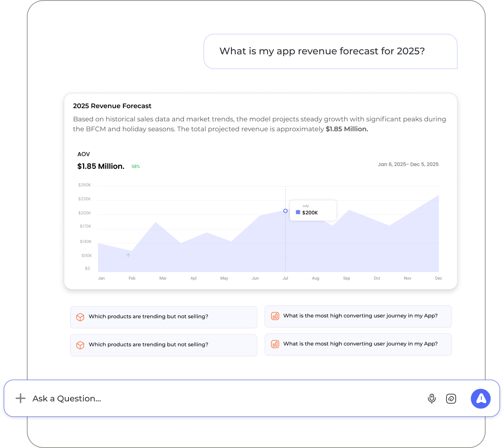Click the AOV metric label
504x448 pixels.
click(x=84, y=154)
